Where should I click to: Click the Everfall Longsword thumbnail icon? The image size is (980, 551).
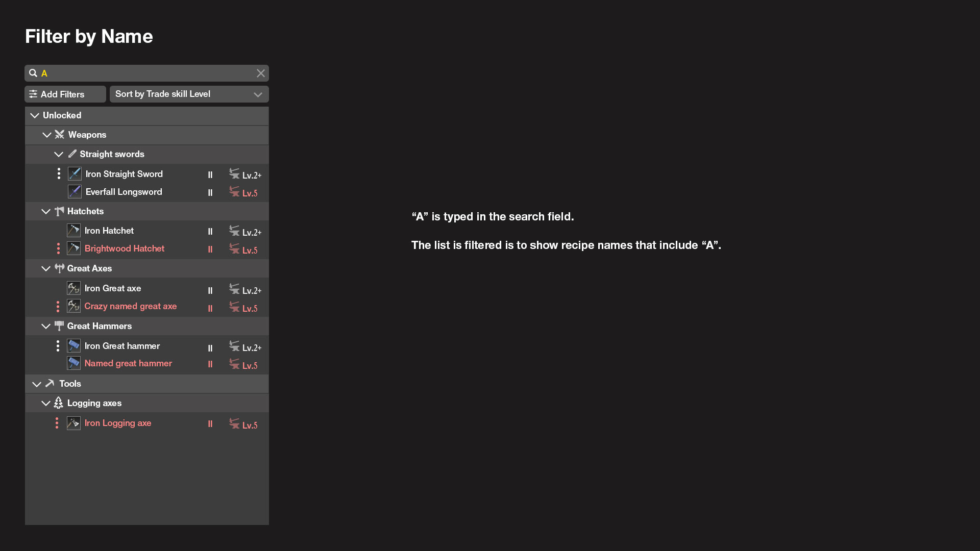click(75, 192)
